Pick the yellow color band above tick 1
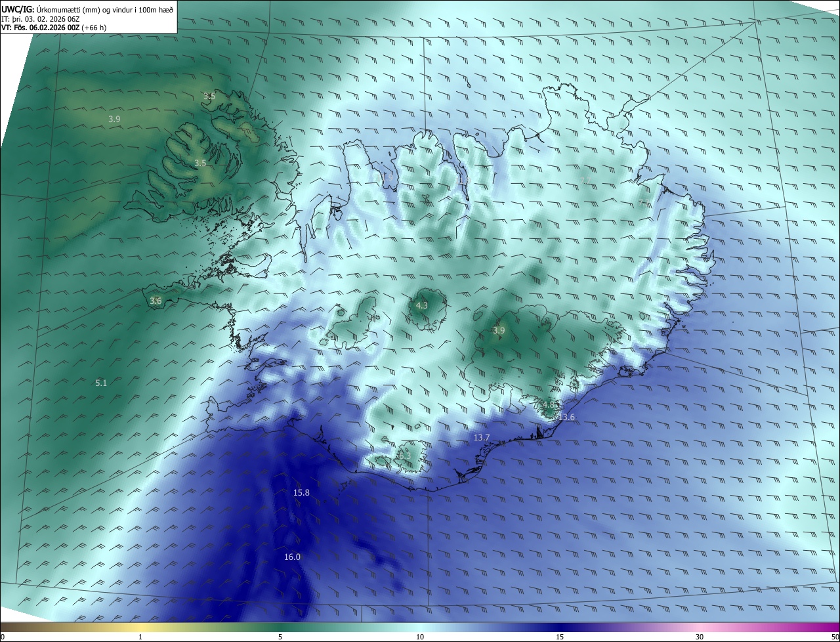The height and width of the screenshot is (642, 840). pyautogui.click(x=141, y=627)
